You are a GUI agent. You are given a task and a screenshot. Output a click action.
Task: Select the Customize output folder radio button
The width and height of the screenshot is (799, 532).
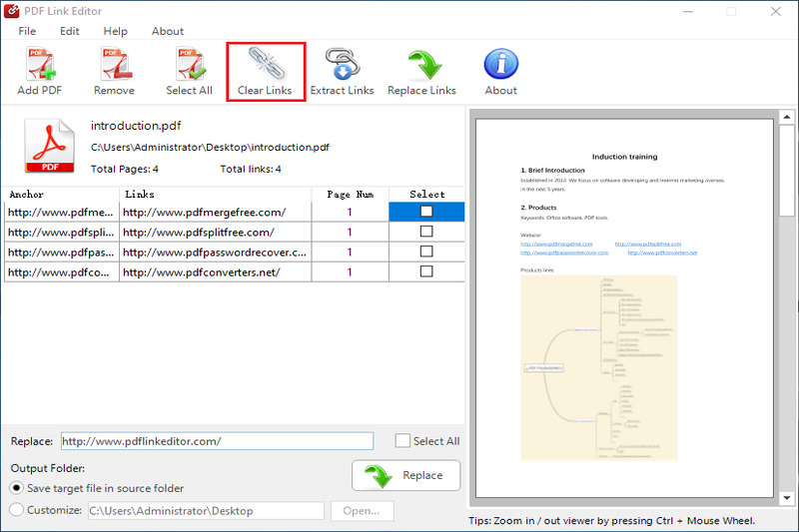(16, 510)
